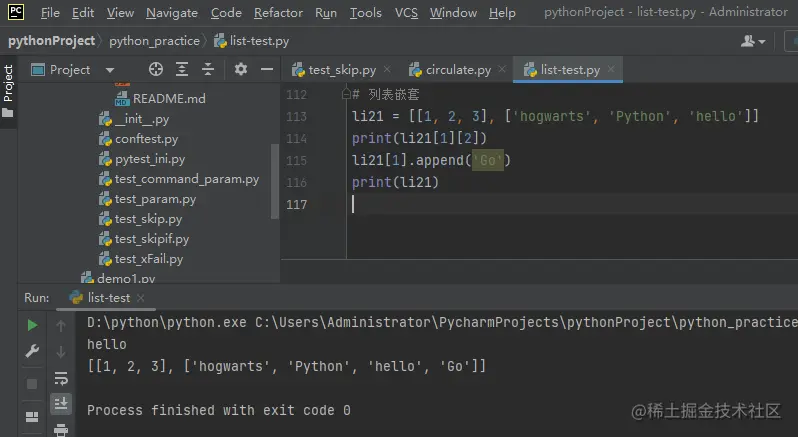Select README.md in project tree
Image resolution: width=798 pixels, height=437 pixels.
pyautogui.click(x=160, y=99)
